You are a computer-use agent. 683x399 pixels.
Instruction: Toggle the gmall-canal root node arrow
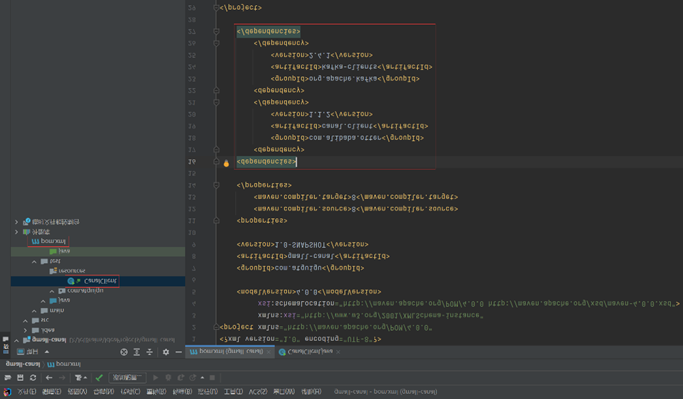tap(17, 340)
